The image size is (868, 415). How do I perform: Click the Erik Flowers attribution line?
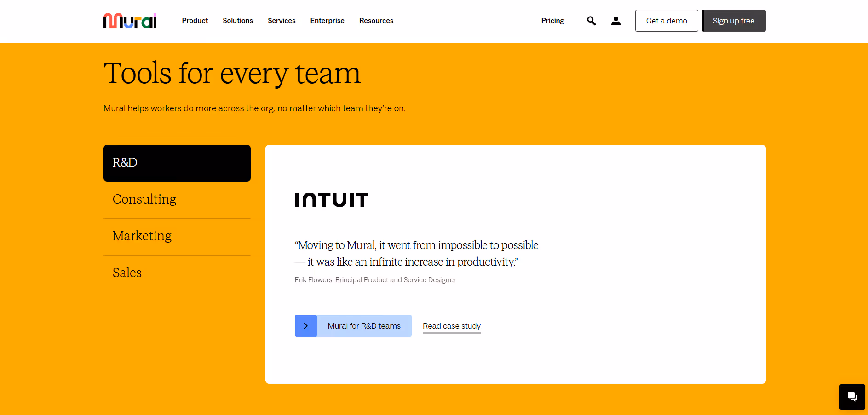(x=375, y=280)
